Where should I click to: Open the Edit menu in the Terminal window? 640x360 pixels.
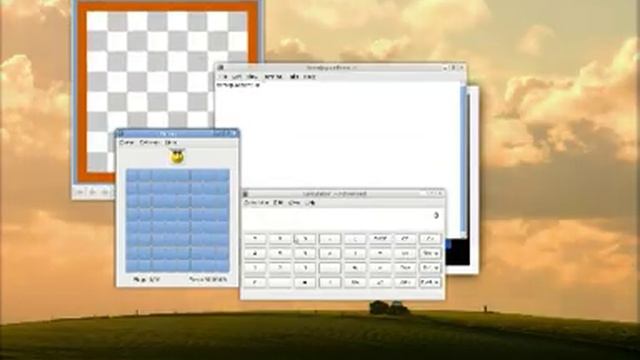click(x=237, y=77)
